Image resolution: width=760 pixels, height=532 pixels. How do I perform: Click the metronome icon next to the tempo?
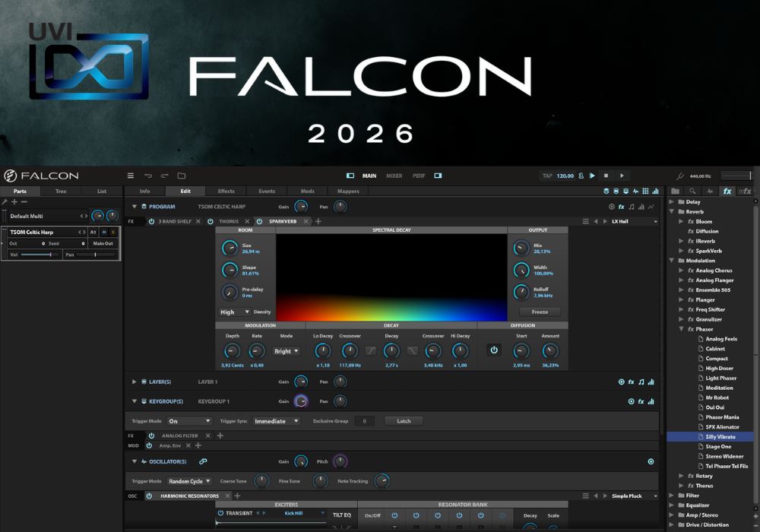tap(580, 176)
